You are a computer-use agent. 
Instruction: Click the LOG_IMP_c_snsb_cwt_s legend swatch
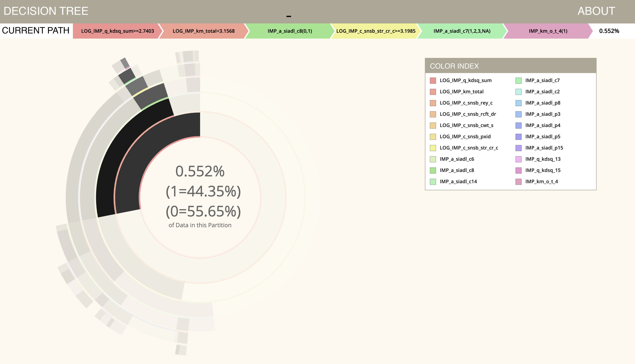[433, 126]
